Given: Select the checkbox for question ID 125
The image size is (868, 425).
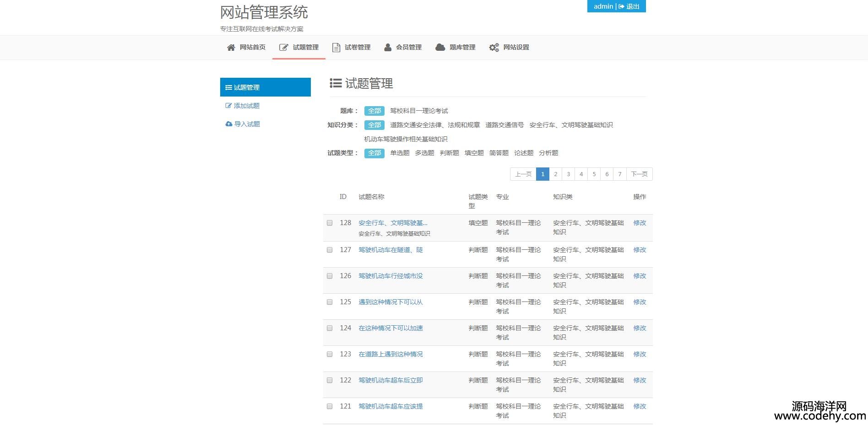Looking at the screenshot, I should 330,302.
